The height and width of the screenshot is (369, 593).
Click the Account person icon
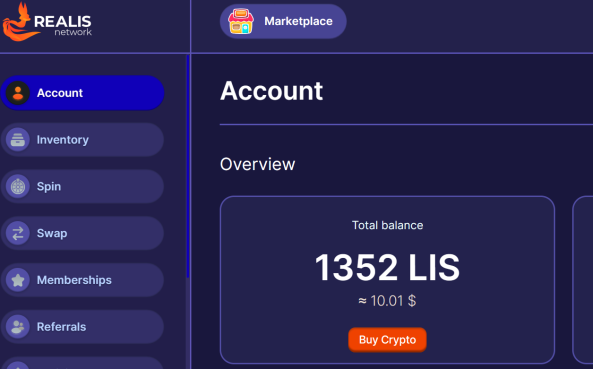[18, 93]
